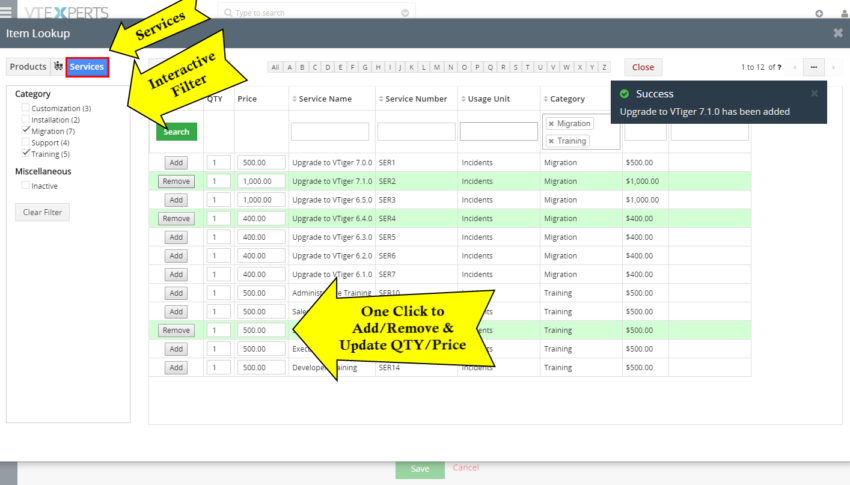The height and width of the screenshot is (485, 850).
Task: Toggle the Customization (3) category checkbox
Action: [x=25, y=108]
